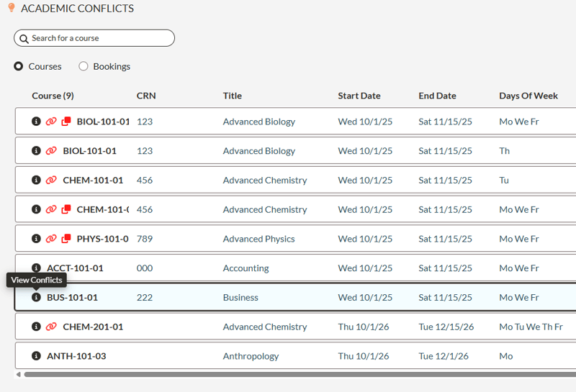576x392 pixels.
Task: Click red duplicate icon on Advanced Physics row
Action: coord(66,239)
